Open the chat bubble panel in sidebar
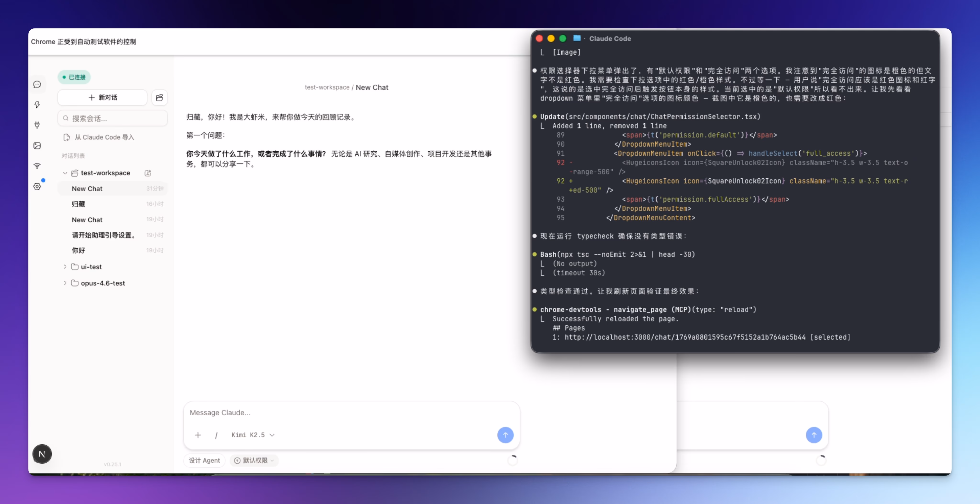Image resolution: width=980 pixels, height=504 pixels. [x=37, y=84]
